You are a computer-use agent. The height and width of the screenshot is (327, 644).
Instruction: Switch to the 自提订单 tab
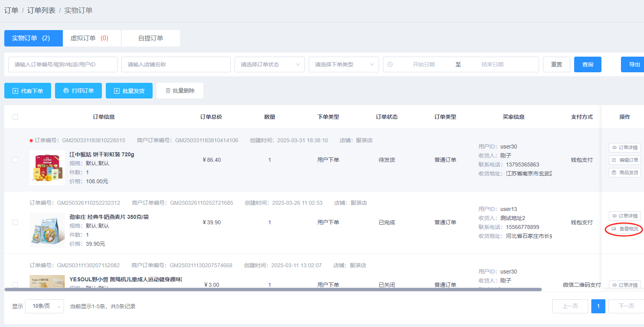pyautogui.click(x=151, y=38)
